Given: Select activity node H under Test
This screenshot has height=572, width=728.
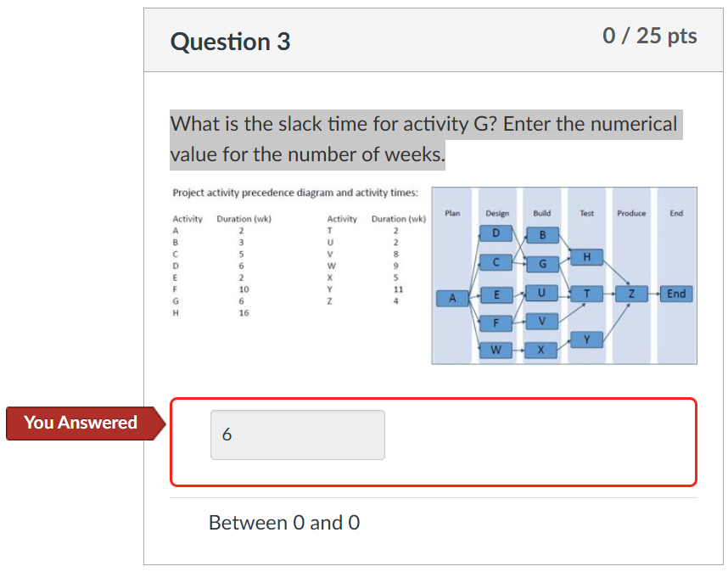Looking at the screenshot, I should click(586, 256).
